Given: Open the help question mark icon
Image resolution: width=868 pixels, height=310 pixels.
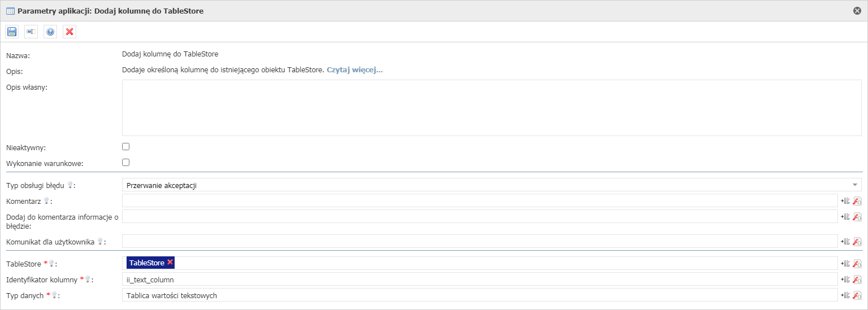Looking at the screenshot, I should coord(50,32).
